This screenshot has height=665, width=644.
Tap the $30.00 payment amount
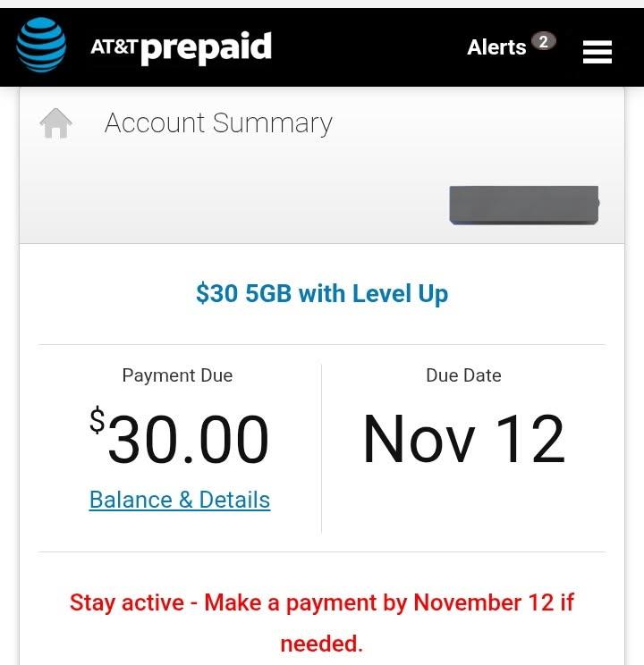[188, 440]
